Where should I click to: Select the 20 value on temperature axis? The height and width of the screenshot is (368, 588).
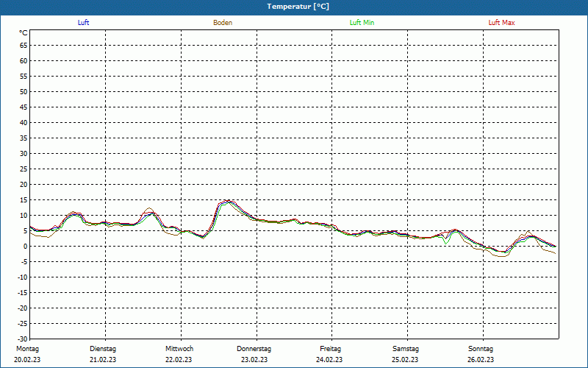pos(24,185)
